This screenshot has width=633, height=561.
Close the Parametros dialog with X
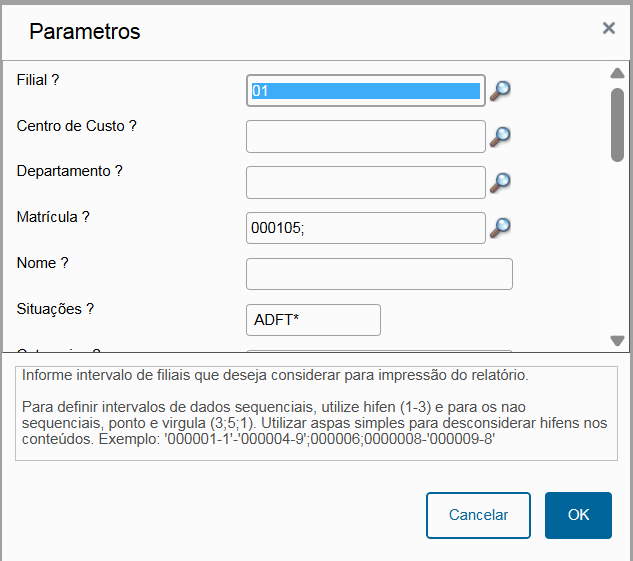pyautogui.click(x=609, y=28)
